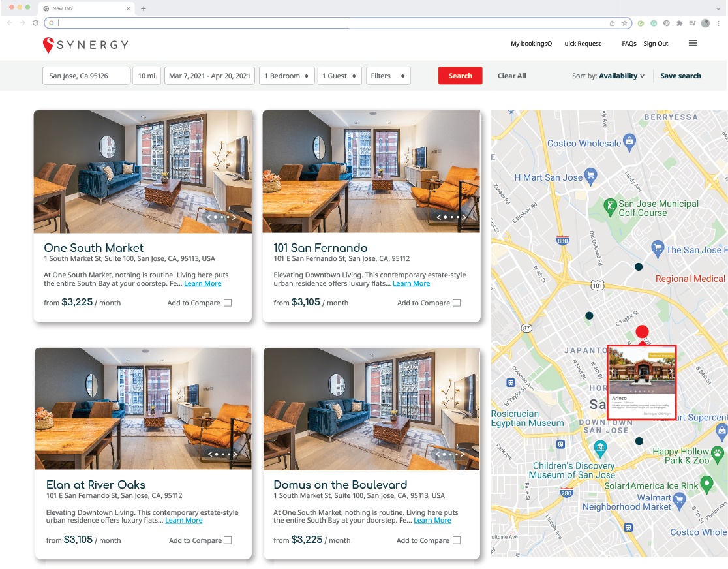The width and height of the screenshot is (728, 569).
Task: Open the 1 Bedroom dropdown
Action: pyautogui.click(x=286, y=76)
